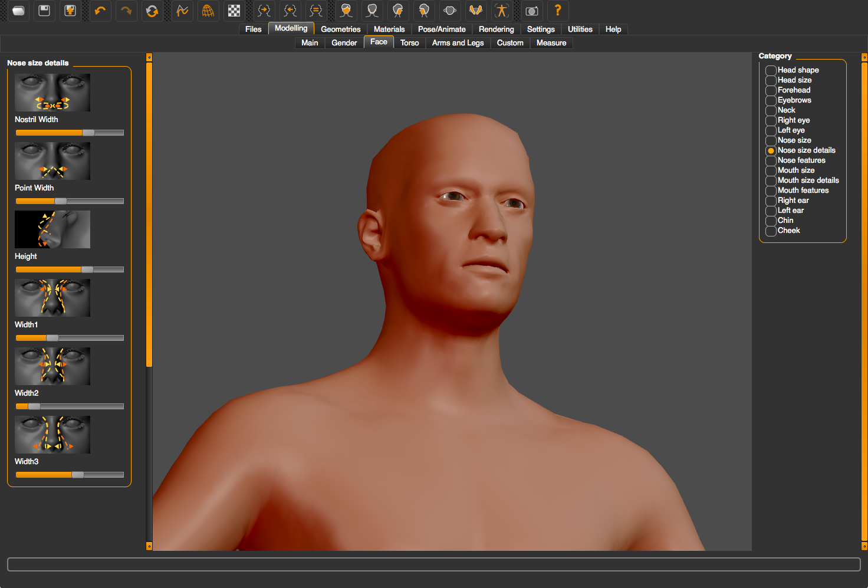This screenshot has height=588, width=868.
Task: Click the smooth curve toolbar icon
Action: pyautogui.click(x=182, y=11)
